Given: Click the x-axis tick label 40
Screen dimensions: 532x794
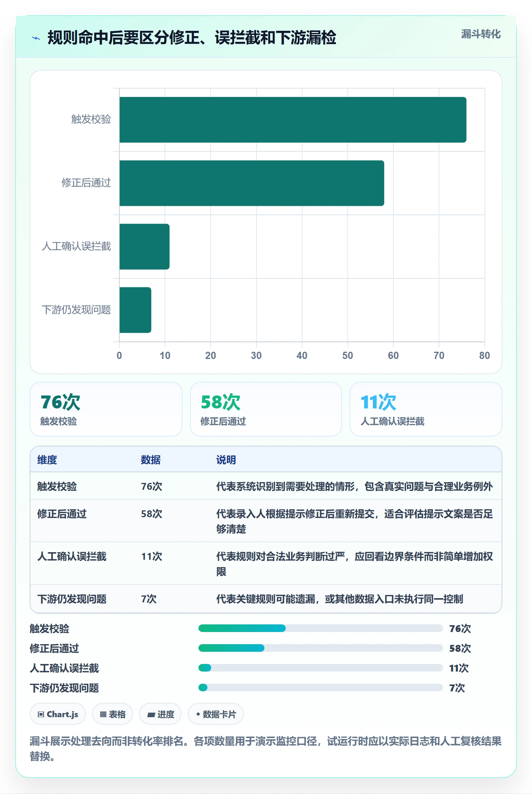Looking at the screenshot, I should click(302, 356).
